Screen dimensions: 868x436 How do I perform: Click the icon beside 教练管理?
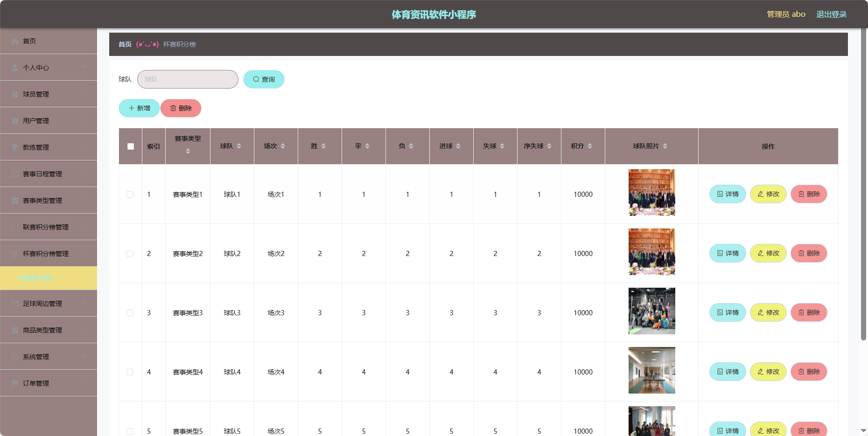point(15,148)
